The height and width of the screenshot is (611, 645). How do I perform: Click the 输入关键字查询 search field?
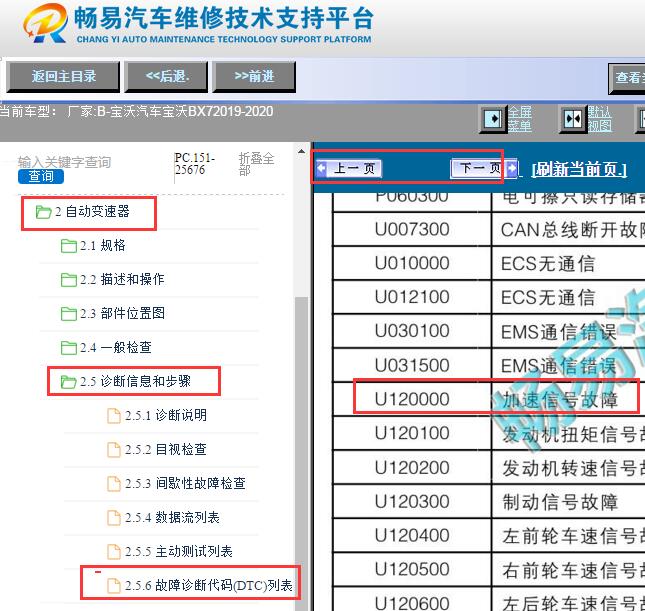64,162
